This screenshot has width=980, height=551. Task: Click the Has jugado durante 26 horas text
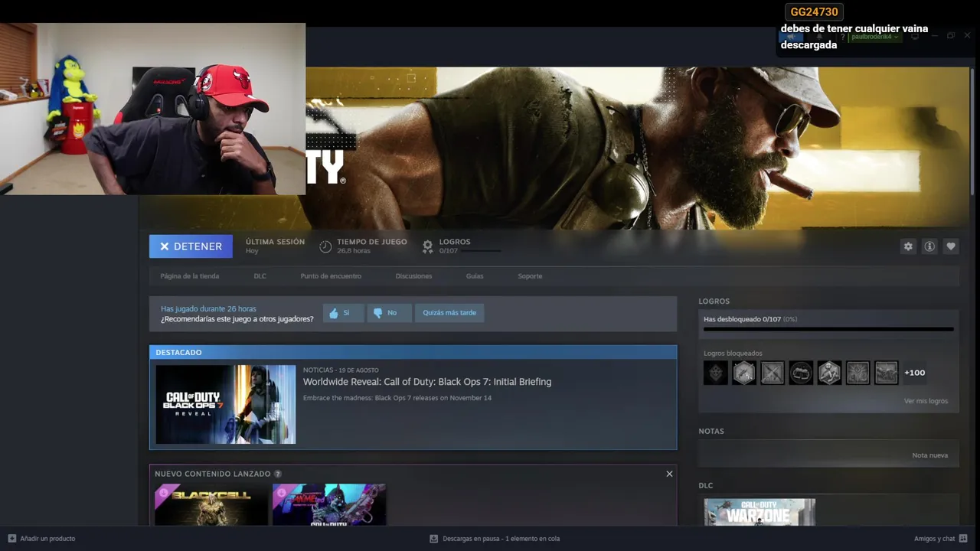(208, 309)
